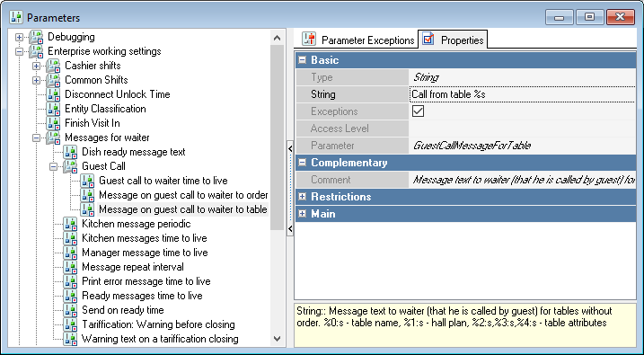Select Dish ready message text item
Image resolution: width=644 pixels, height=355 pixels.
tap(134, 152)
